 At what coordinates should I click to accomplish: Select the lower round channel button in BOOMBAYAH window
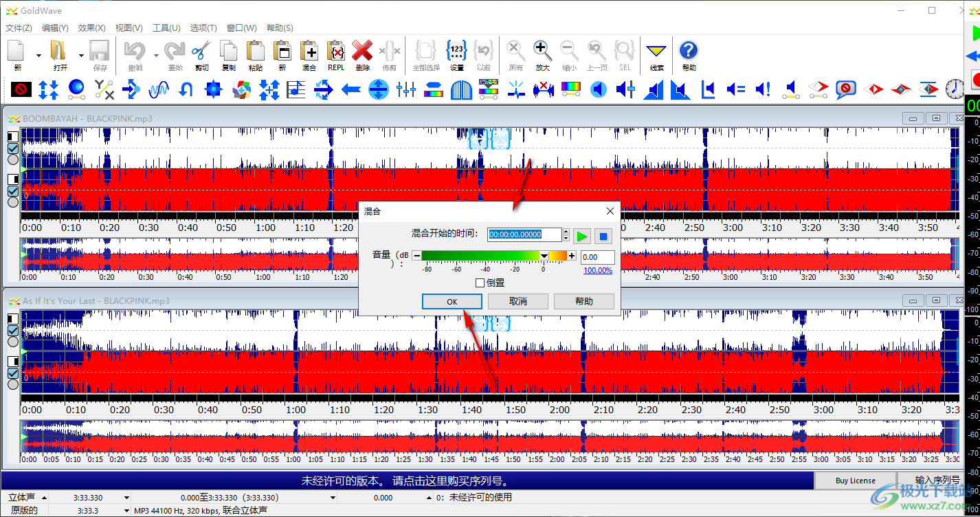click(13, 201)
